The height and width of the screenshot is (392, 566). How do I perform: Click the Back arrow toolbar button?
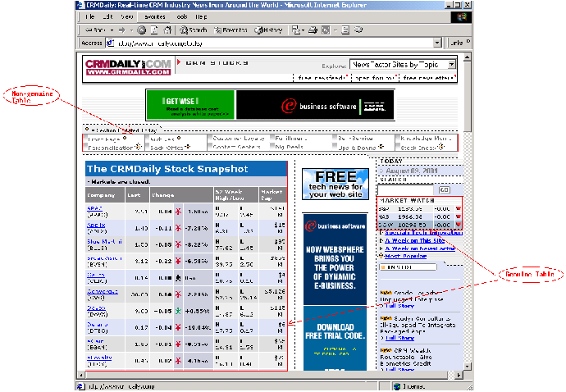95,30
